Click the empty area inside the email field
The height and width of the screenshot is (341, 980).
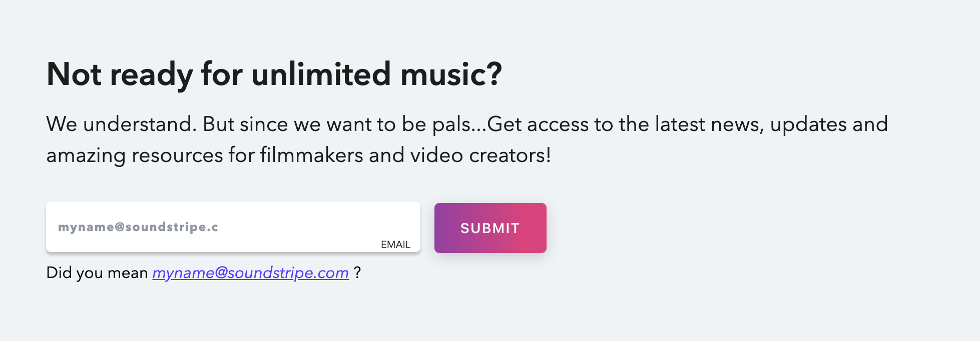[320, 227]
